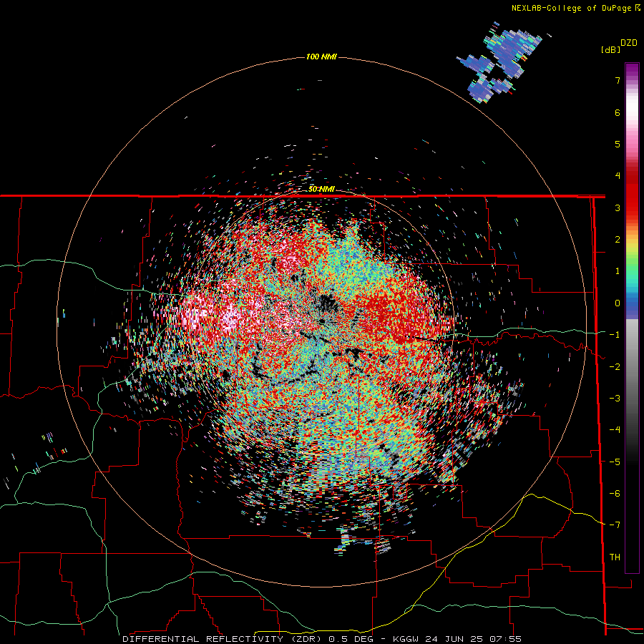Image resolution: width=644 pixels, height=644 pixels.
Task: Click the TH label on color scale
Action: (615, 557)
